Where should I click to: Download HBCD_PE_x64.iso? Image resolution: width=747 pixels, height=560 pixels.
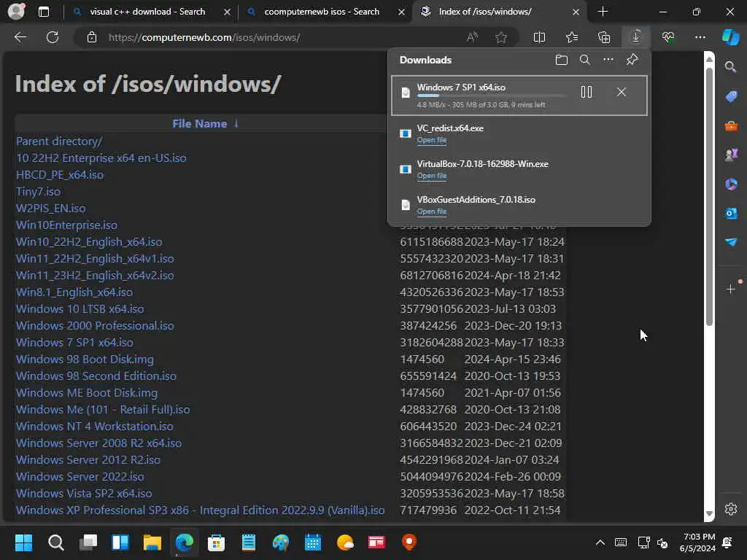pos(60,175)
